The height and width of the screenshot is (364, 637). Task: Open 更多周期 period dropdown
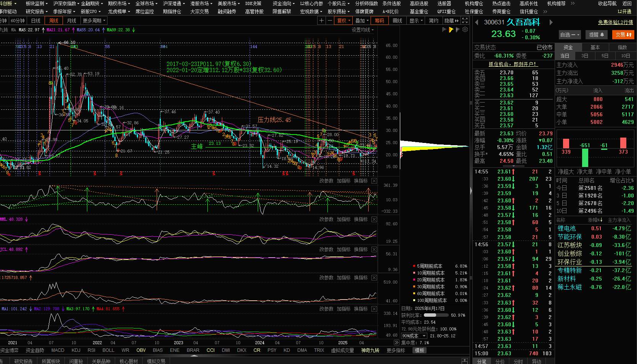click(x=94, y=21)
